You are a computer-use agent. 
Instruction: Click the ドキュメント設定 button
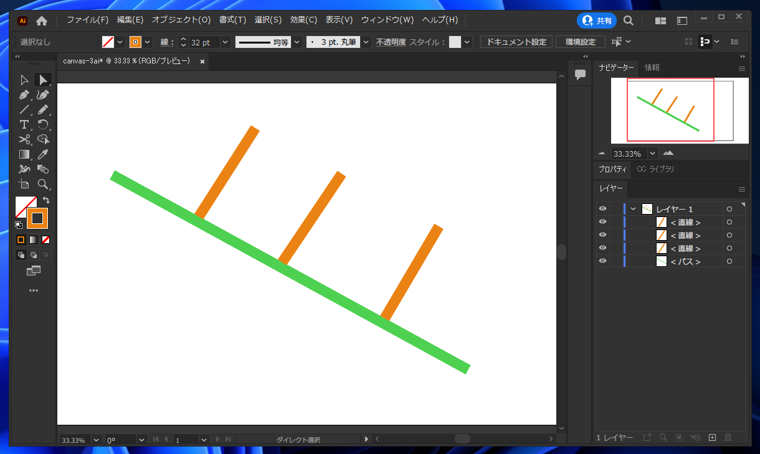click(x=516, y=42)
